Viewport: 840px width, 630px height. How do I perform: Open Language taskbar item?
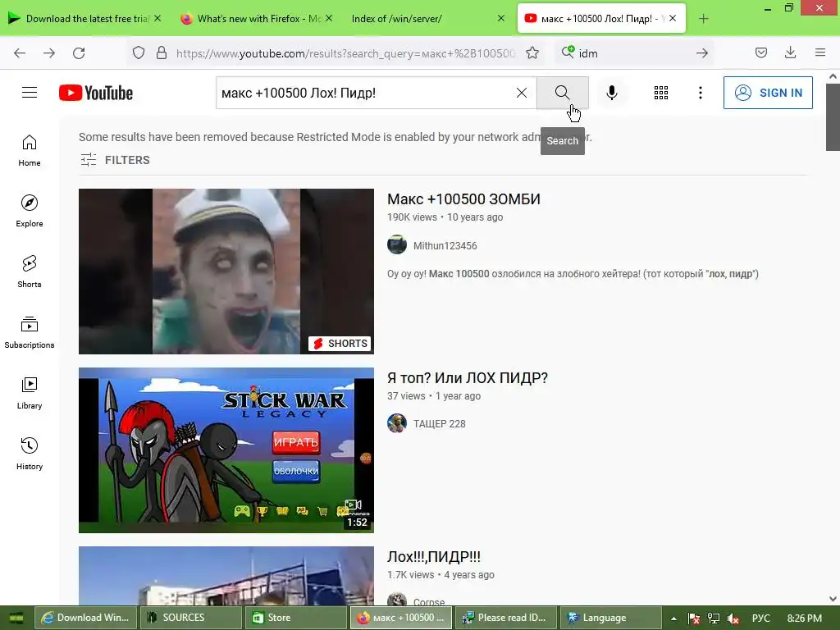pos(611,618)
